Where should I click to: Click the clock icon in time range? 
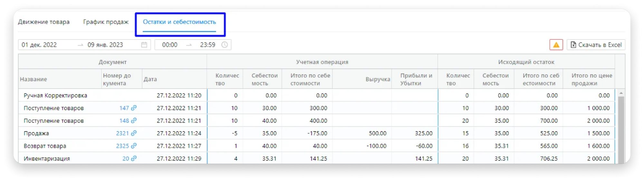coord(225,45)
